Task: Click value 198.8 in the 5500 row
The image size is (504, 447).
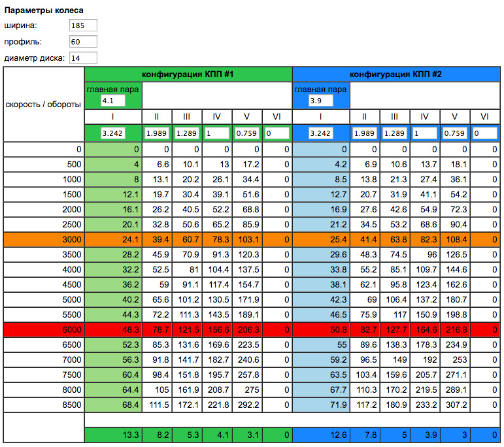Action: click(x=456, y=314)
